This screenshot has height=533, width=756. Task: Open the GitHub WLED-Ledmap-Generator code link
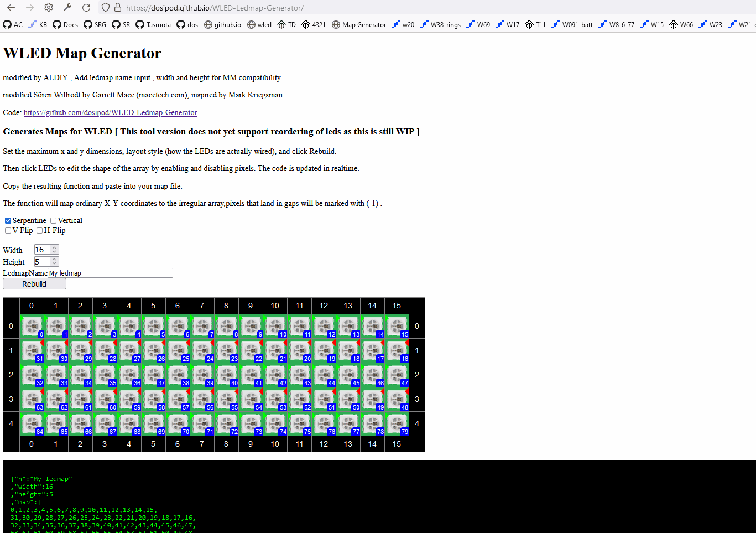click(110, 112)
